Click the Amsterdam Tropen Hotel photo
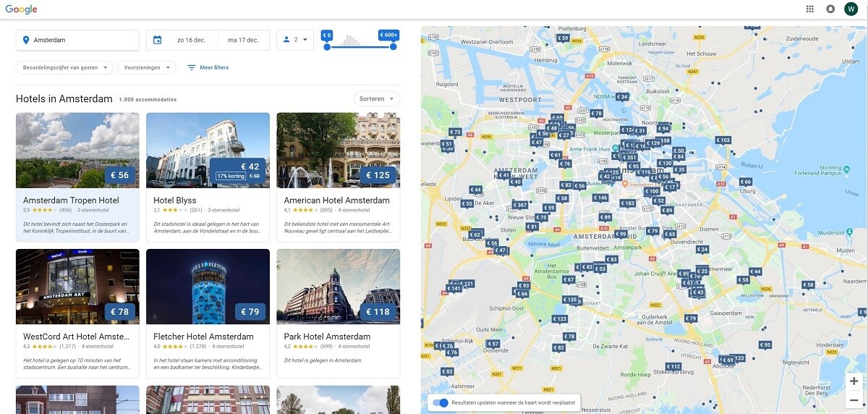This screenshot has width=868, height=414. click(x=77, y=150)
